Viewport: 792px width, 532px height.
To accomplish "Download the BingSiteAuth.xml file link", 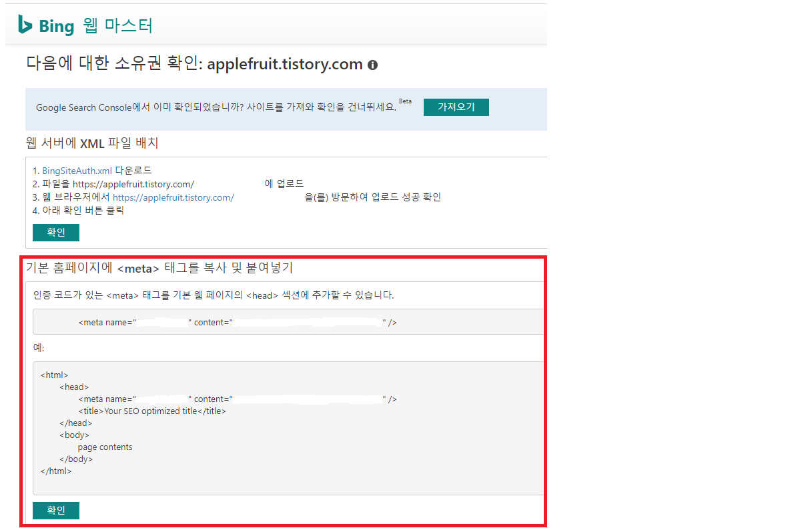I will click(x=77, y=171).
